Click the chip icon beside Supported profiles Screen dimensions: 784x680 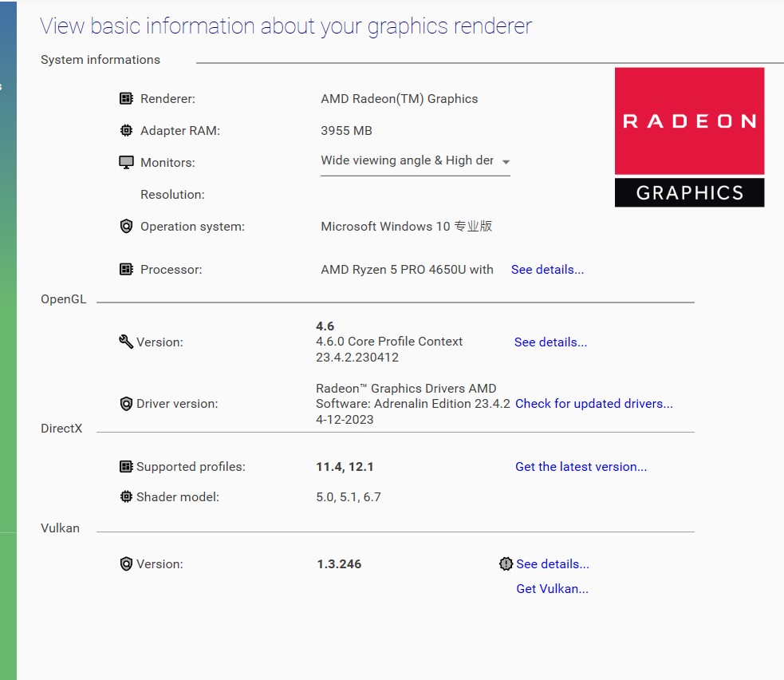[x=126, y=466]
